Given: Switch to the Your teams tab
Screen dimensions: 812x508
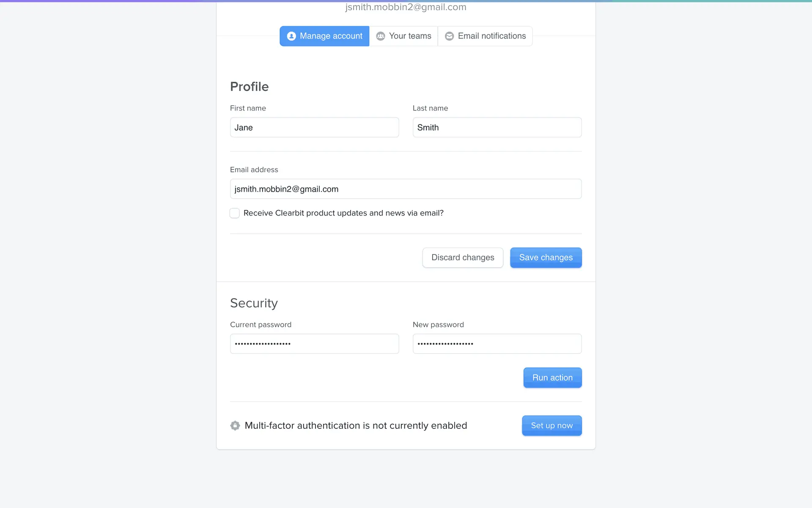Looking at the screenshot, I should pyautogui.click(x=409, y=36).
